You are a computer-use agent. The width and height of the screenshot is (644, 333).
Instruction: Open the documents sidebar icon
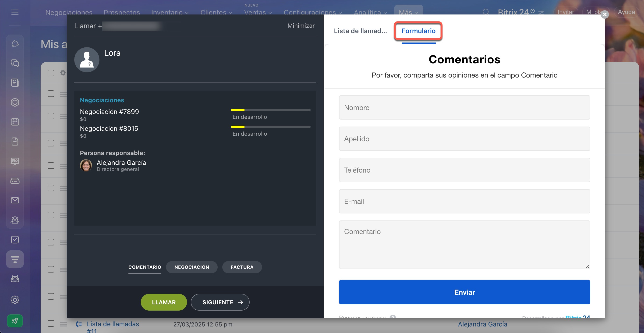pos(15,142)
